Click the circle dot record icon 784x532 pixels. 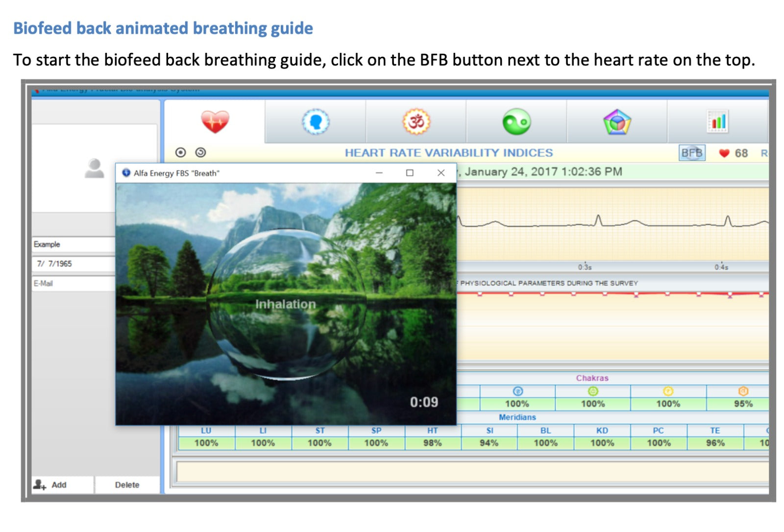click(181, 153)
